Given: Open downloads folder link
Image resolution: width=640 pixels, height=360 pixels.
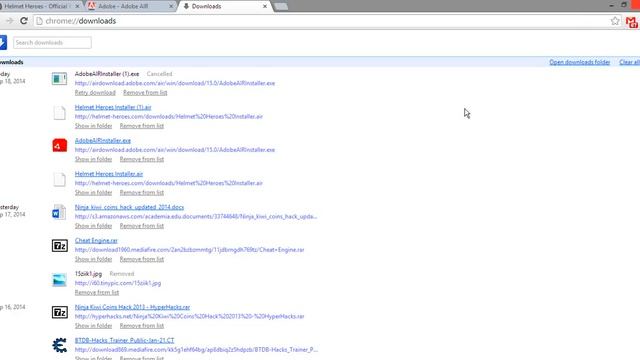Looking at the screenshot, I should point(580,62).
